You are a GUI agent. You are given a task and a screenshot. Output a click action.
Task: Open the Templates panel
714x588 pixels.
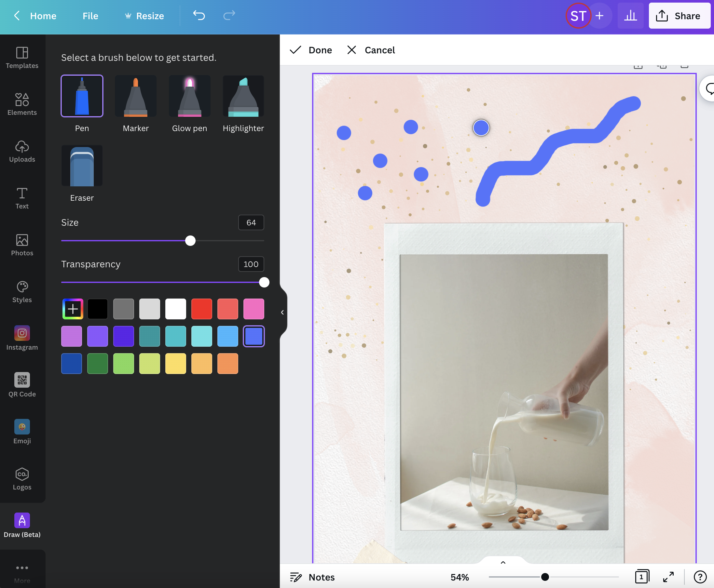coord(22,57)
